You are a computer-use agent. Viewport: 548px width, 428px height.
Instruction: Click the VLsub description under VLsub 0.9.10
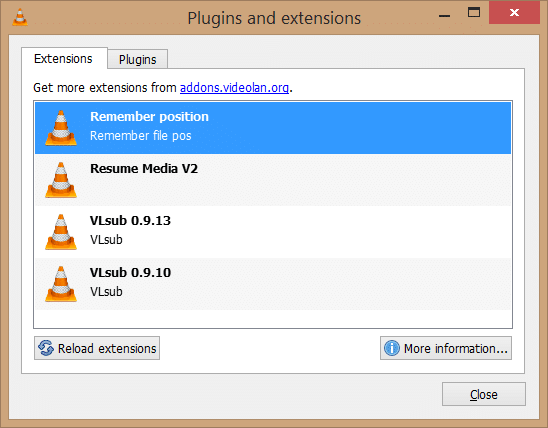(106, 292)
